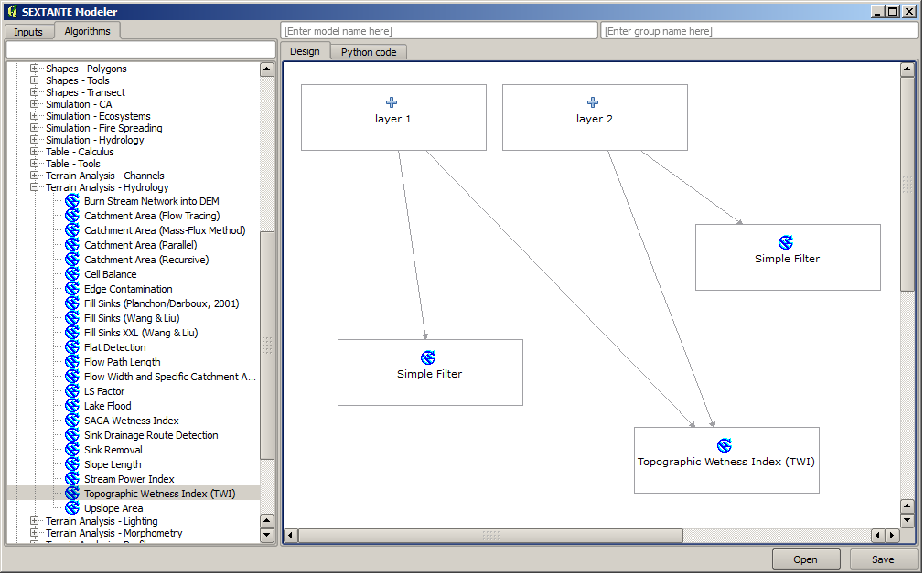The width and height of the screenshot is (924, 575).
Task: Expand the Simulation - Fire Spreading group
Action: [x=35, y=128]
